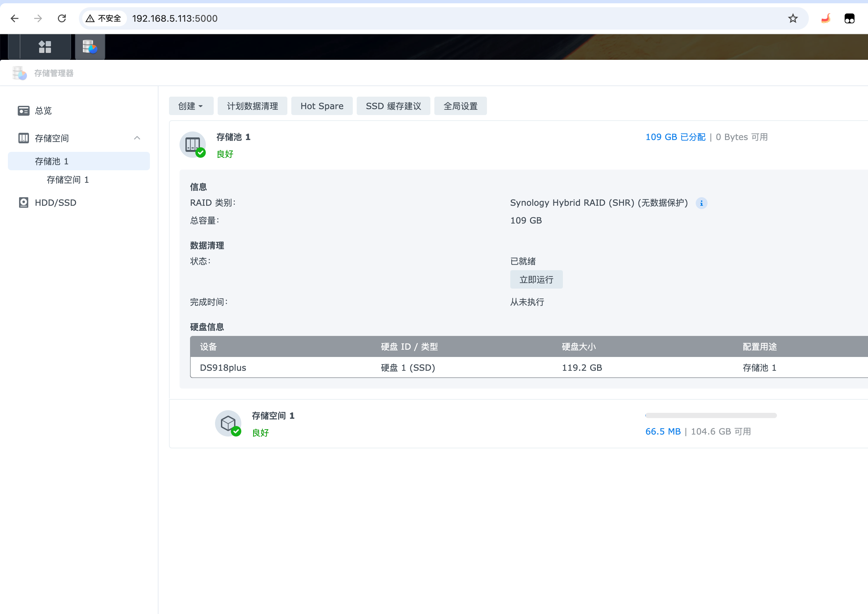Click the red swoosh extension icon
The width and height of the screenshot is (868, 614).
(x=826, y=18)
